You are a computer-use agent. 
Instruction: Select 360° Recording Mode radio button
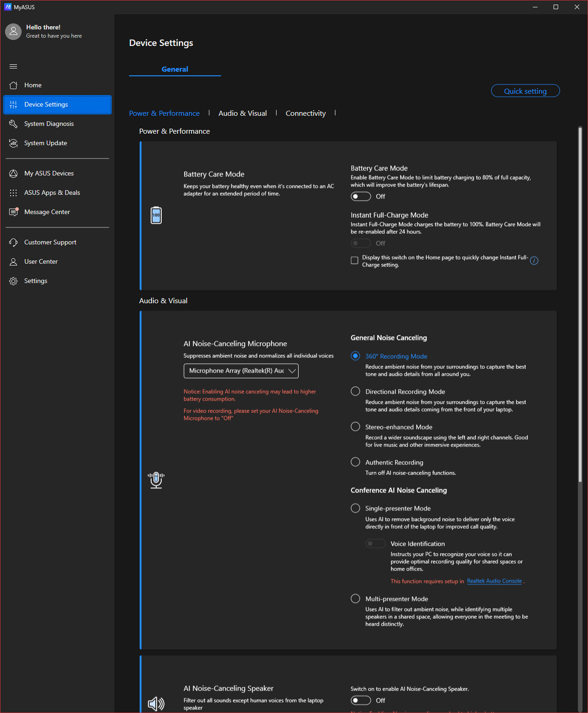coord(355,356)
